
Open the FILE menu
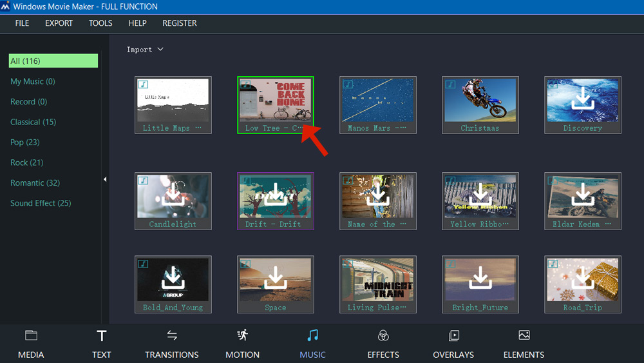(x=22, y=23)
